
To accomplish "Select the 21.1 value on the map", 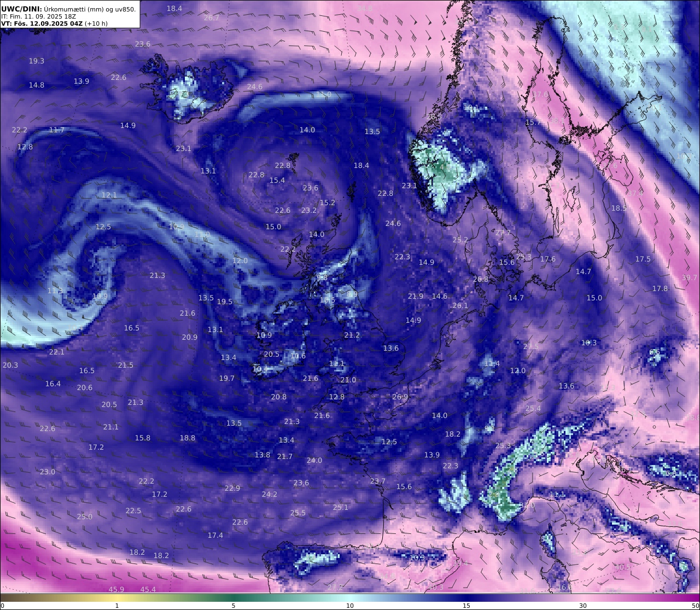I will click(111, 427).
